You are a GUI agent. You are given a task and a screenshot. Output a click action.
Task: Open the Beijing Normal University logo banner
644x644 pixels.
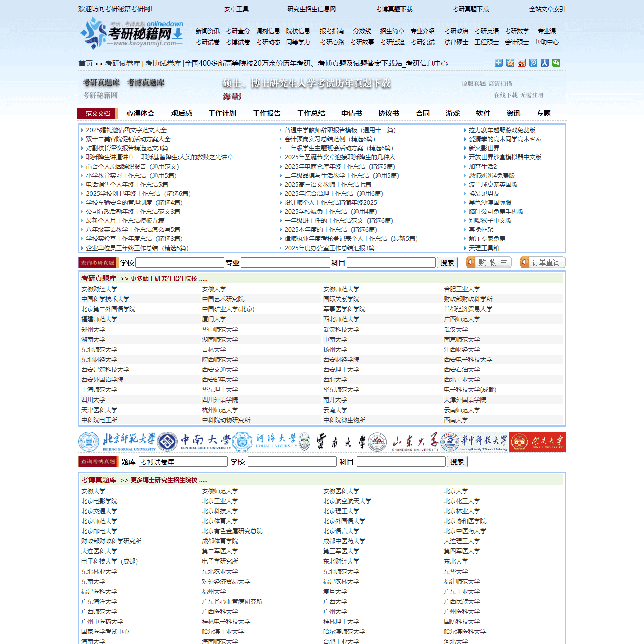point(117,442)
